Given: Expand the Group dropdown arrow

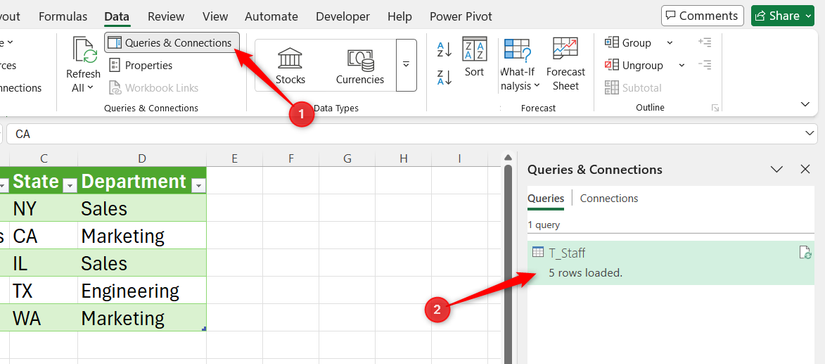Looking at the screenshot, I should tap(670, 43).
